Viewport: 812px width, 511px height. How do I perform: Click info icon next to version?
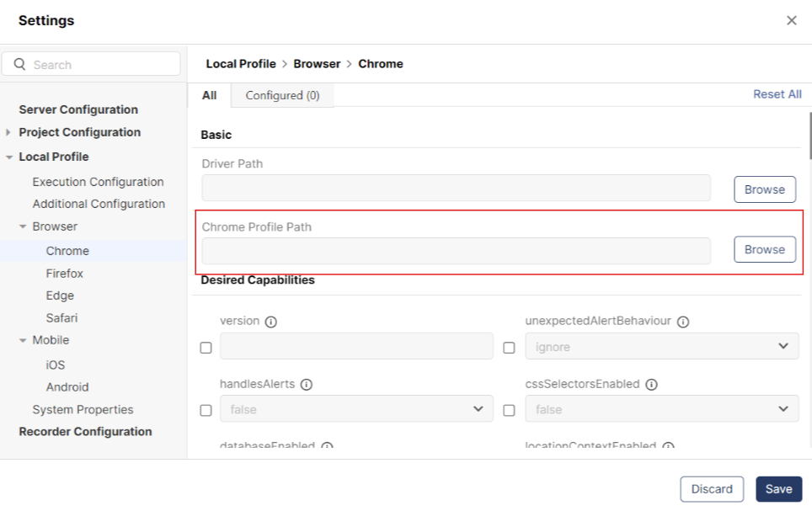271,322
